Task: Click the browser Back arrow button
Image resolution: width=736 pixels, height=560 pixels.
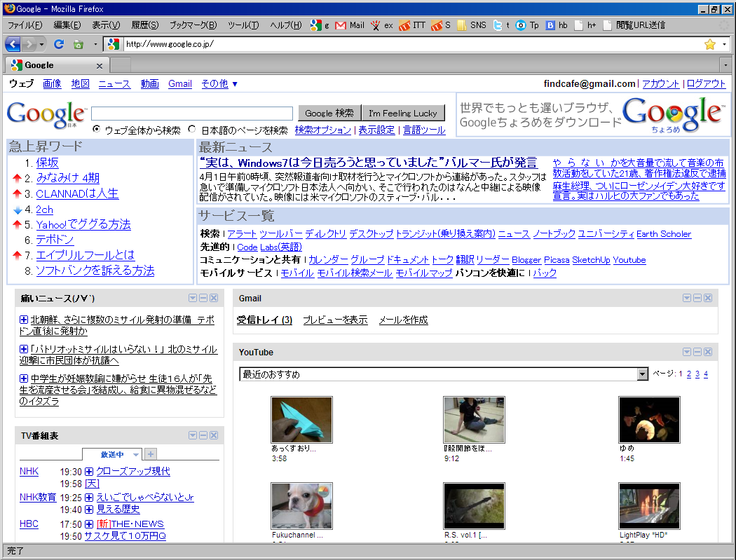Action: [13, 44]
